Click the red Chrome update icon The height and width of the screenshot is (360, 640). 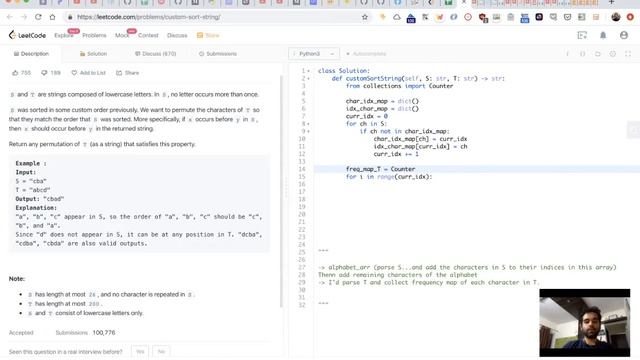pyautogui.click(x=630, y=17)
